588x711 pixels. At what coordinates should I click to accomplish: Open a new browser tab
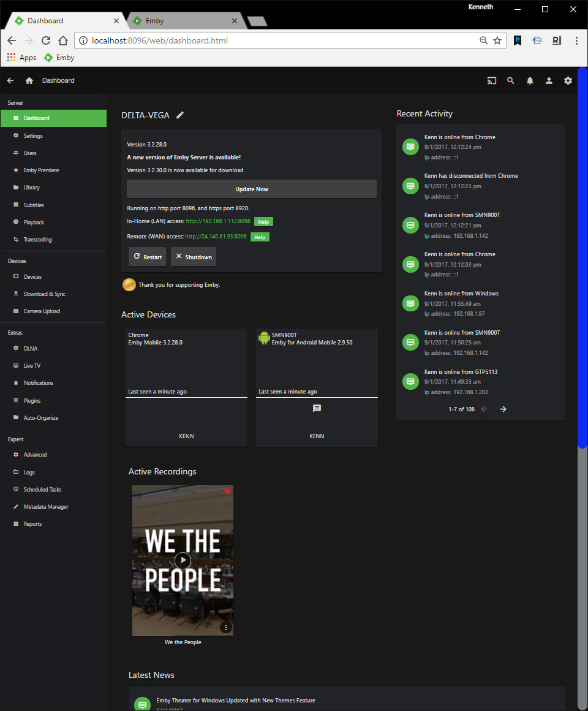257,21
